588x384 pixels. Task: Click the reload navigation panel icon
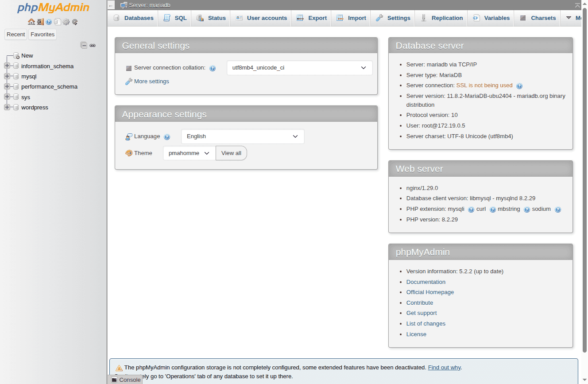75,22
